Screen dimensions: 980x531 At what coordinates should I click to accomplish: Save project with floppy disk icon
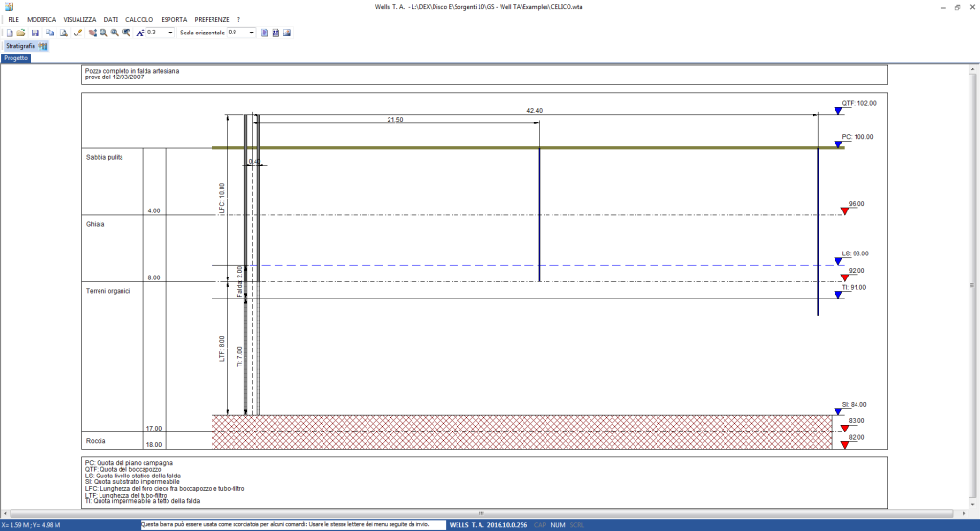pos(34,33)
